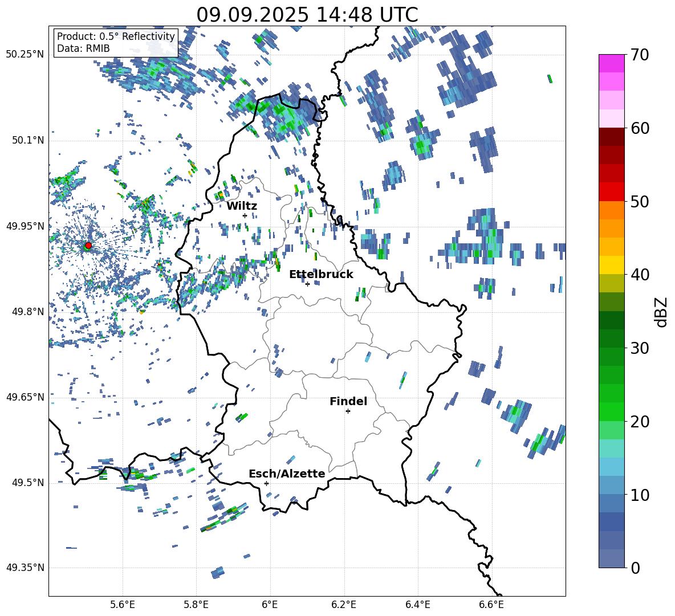Click the 6°E longitude label
675x616 pixels.
tap(270, 605)
